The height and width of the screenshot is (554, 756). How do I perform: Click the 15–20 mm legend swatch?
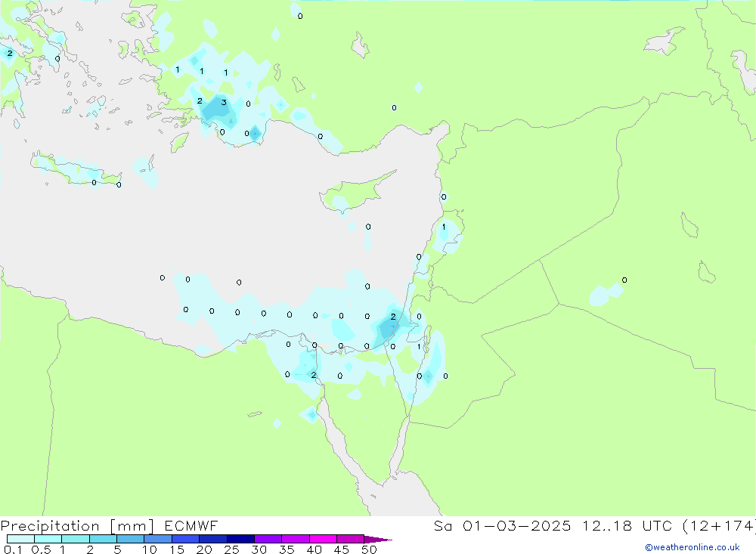tap(185, 539)
